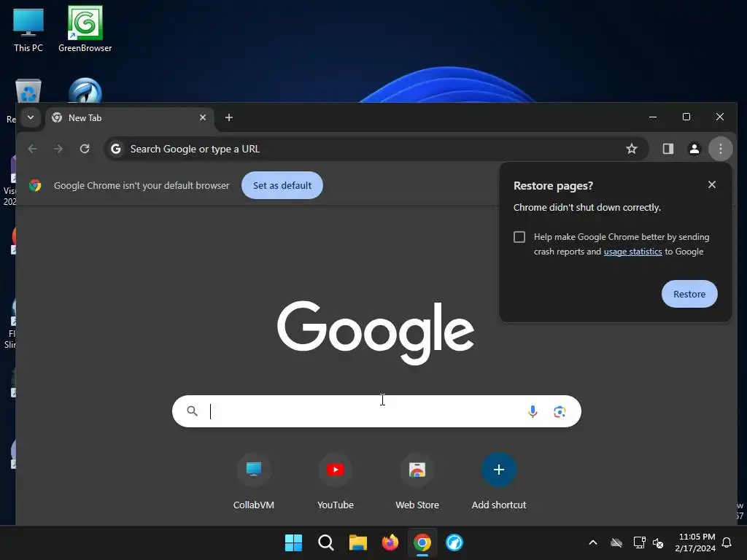
Task: Open the blue compass browser on the taskbar
Action: coord(454,542)
